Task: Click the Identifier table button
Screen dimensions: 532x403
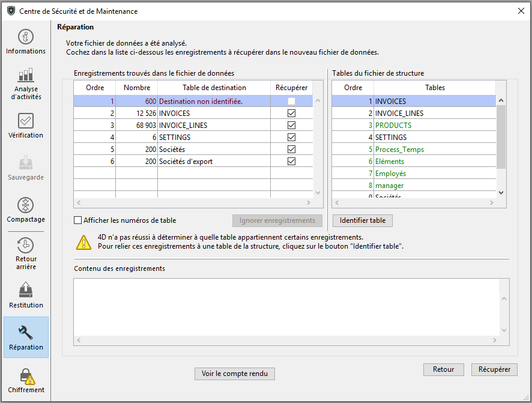Action: click(x=362, y=220)
